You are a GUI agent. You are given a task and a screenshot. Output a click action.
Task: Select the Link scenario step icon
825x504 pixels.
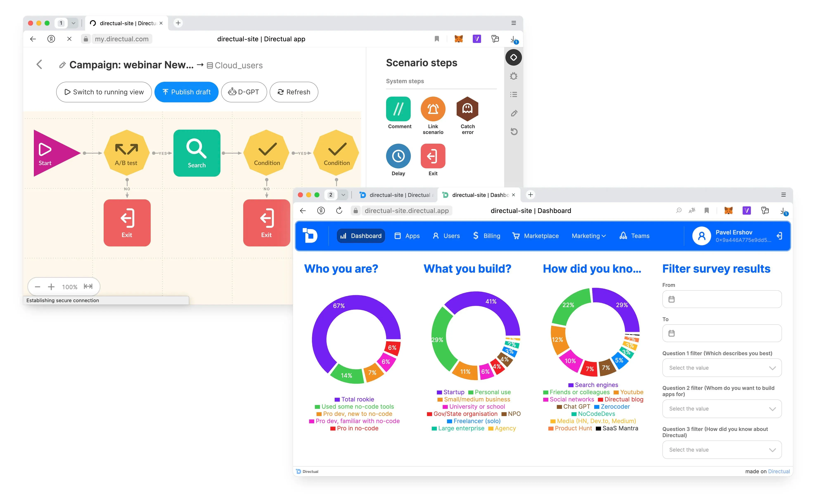433,109
